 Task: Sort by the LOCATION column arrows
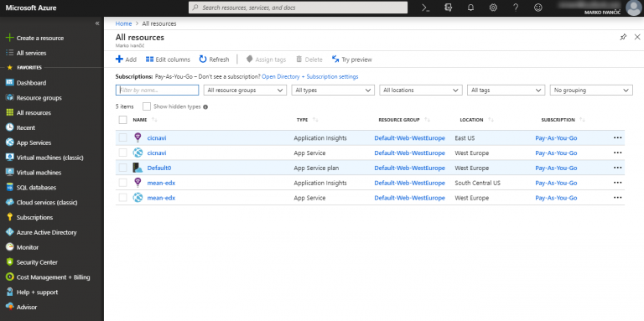click(x=491, y=120)
